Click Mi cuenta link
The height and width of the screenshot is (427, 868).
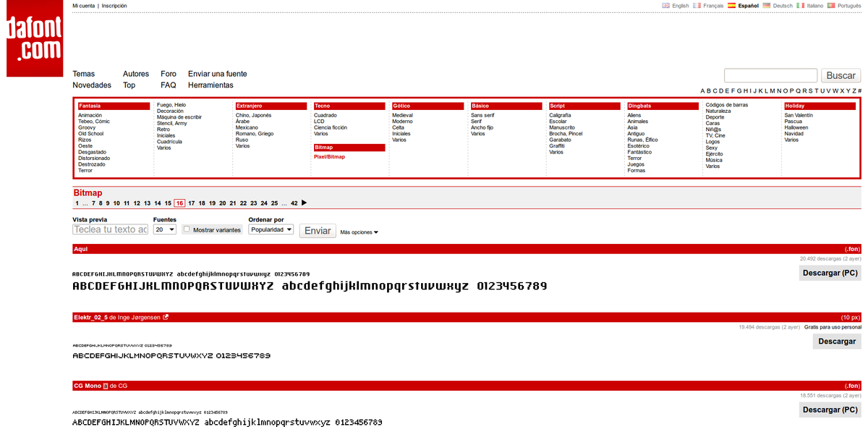[83, 5]
